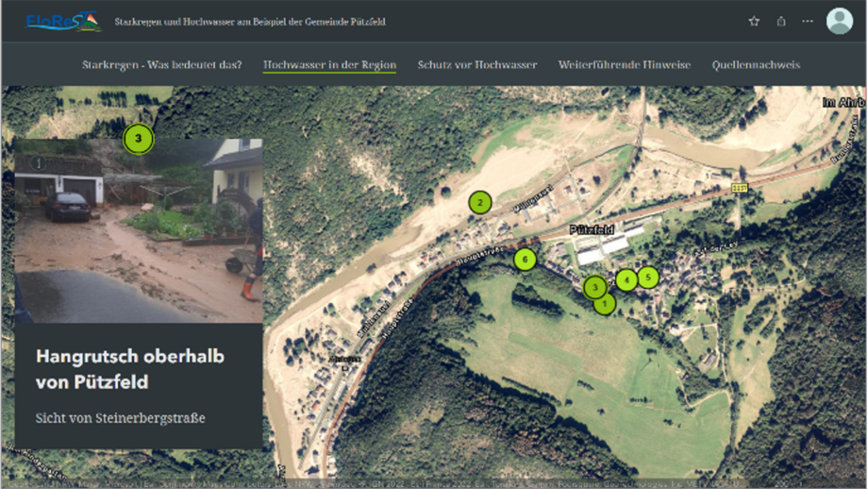868x489 pixels.
Task: Select map marker number 6
Action: click(x=525, y=260)
